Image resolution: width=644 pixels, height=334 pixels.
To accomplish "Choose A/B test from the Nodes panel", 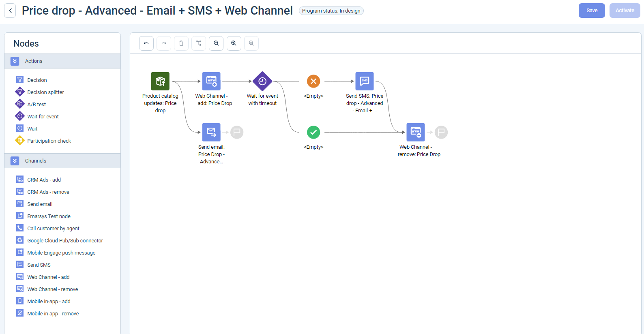I will tap(36, 105).
